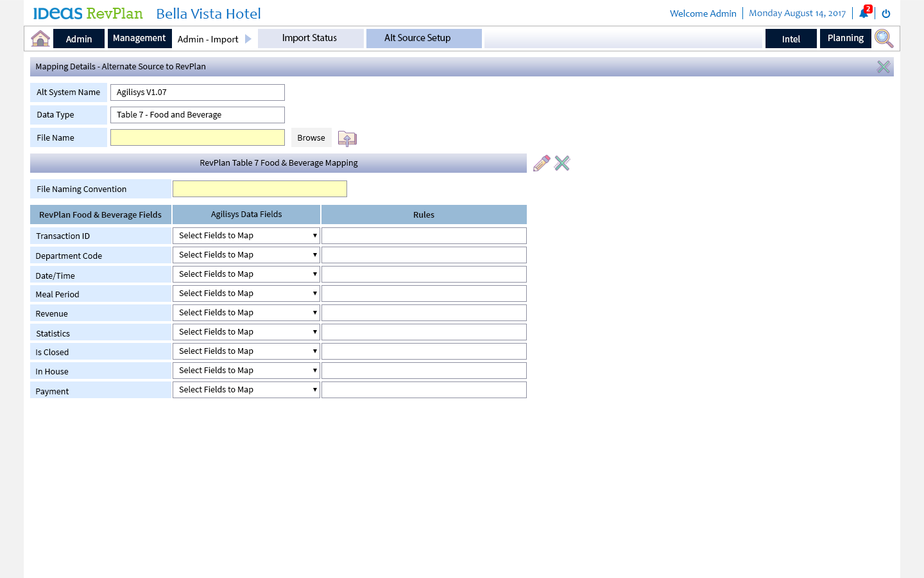Open the notifications bell icon

[864, 13]
